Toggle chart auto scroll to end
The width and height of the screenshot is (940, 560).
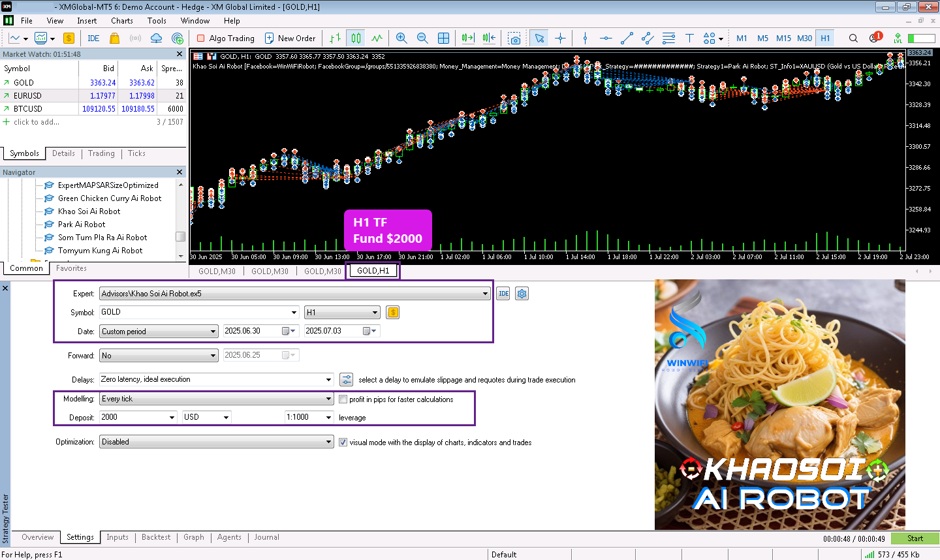(468, 38)
